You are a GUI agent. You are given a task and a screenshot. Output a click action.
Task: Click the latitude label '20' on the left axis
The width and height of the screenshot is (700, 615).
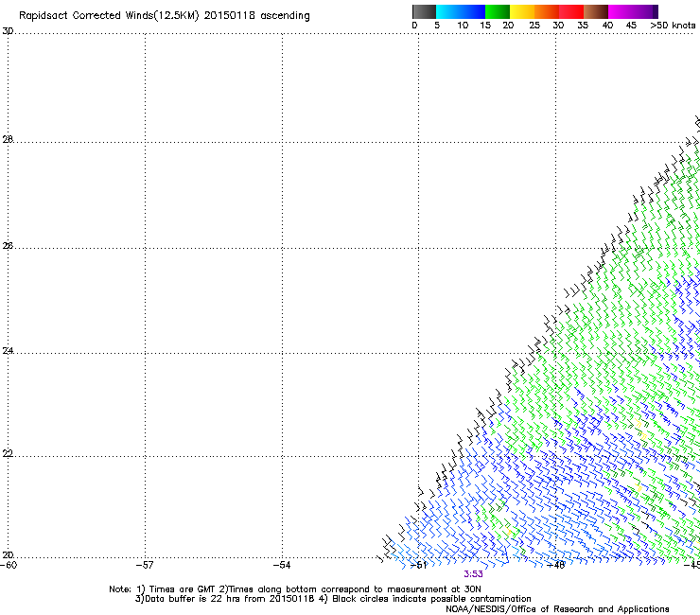click(8, 555)
